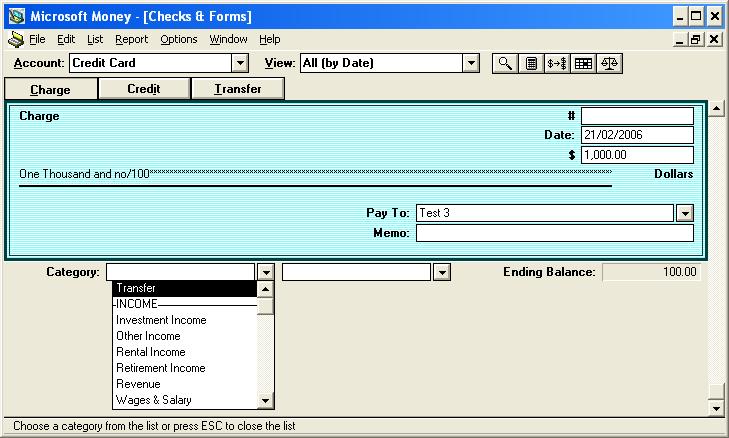
Task: Switch to the Credit tab
Action: tap(144, 88)
